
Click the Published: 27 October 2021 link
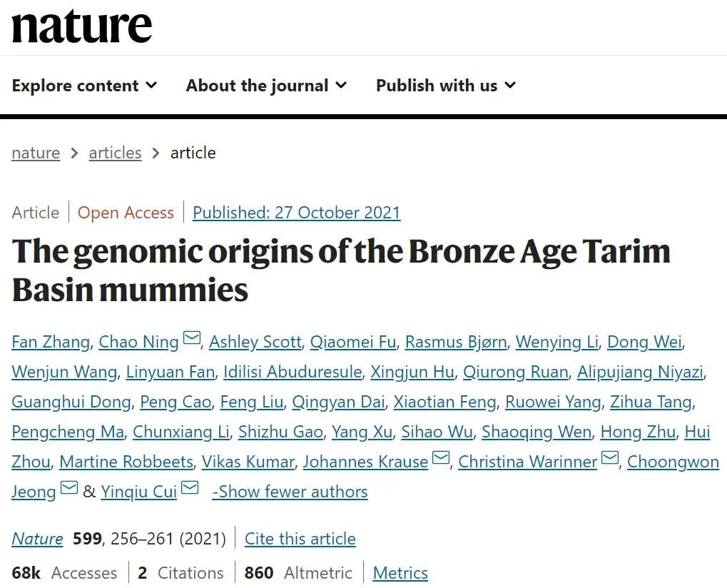tap(296, 213)
